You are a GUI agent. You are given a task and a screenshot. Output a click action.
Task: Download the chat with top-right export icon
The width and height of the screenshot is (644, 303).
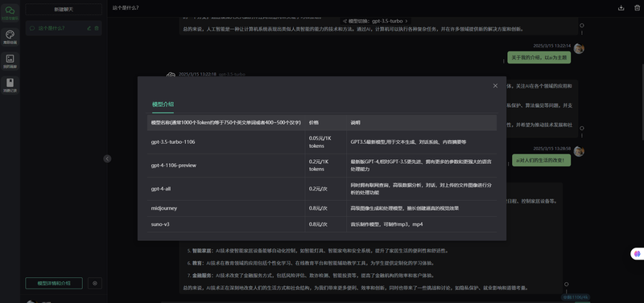(621, 8)
